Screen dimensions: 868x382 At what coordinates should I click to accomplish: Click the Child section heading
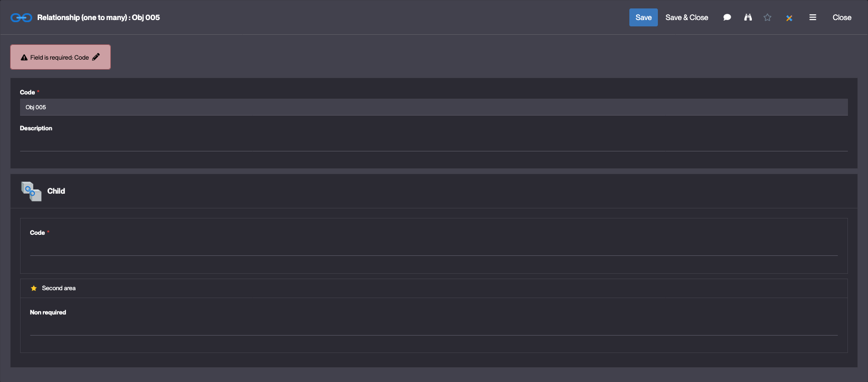click(x=56, y=191)
